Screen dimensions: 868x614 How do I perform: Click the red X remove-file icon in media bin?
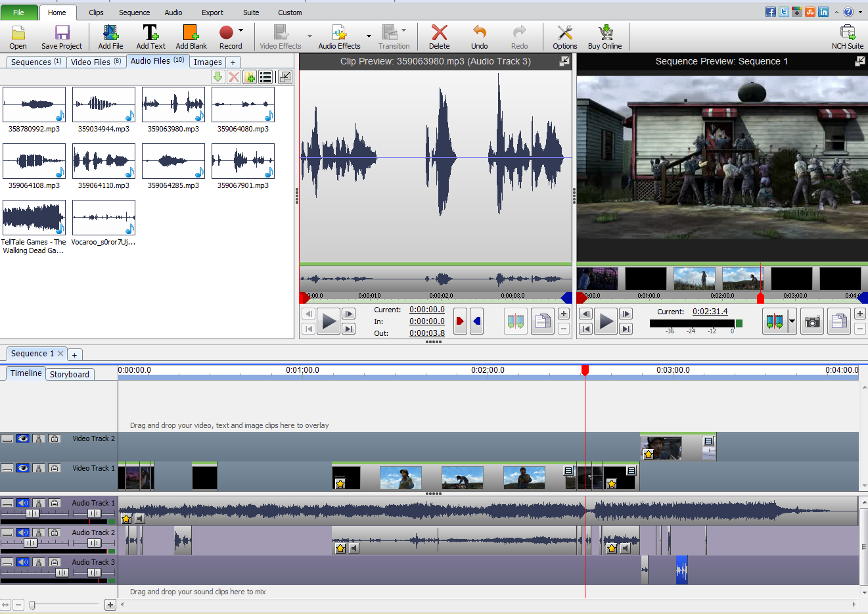(233, 77)
